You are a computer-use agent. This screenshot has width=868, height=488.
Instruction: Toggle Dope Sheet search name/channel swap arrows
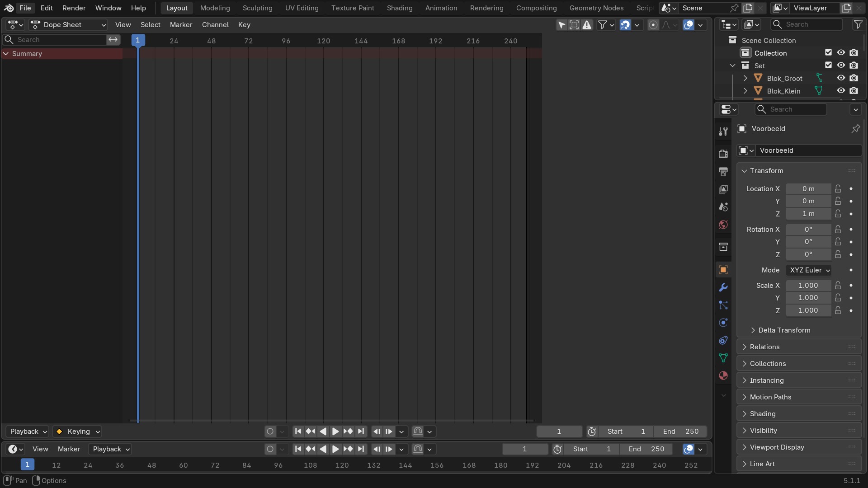click(x=113, y=40)
